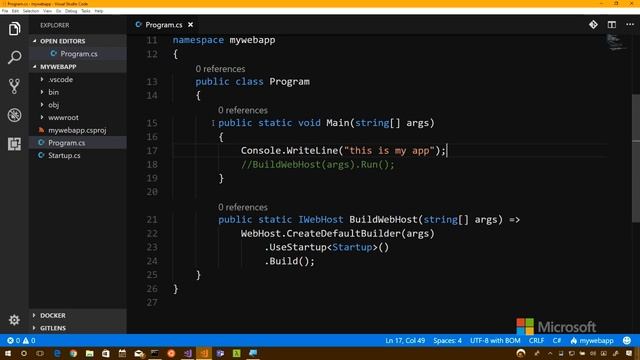
Task: Open the Mail app from the taskbar
Action: (139, 353)
